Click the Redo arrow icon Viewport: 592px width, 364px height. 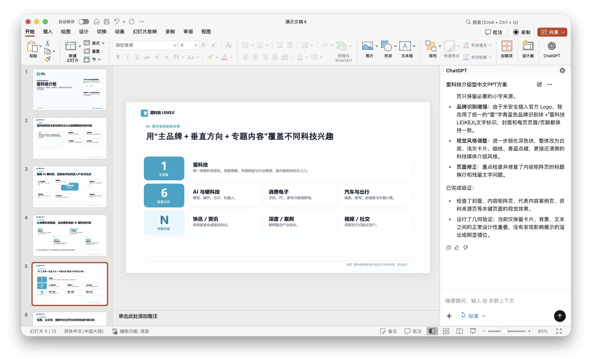132,22
